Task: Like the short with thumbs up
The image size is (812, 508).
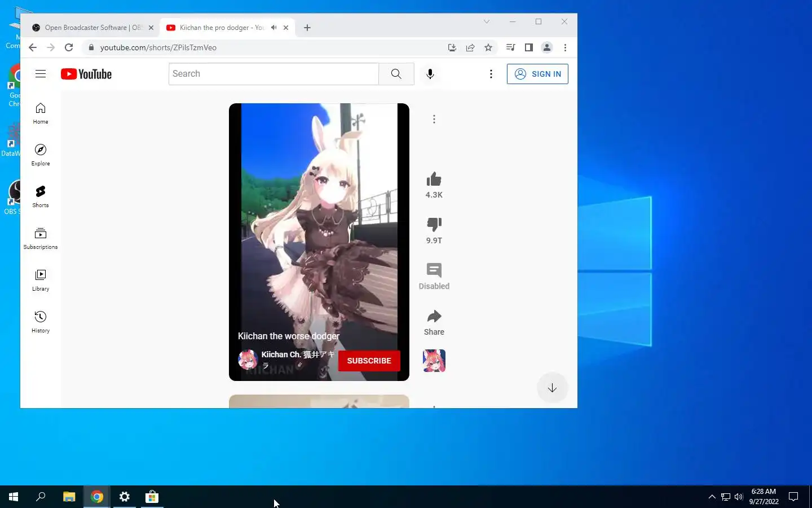Action: [x=434, y=179]
